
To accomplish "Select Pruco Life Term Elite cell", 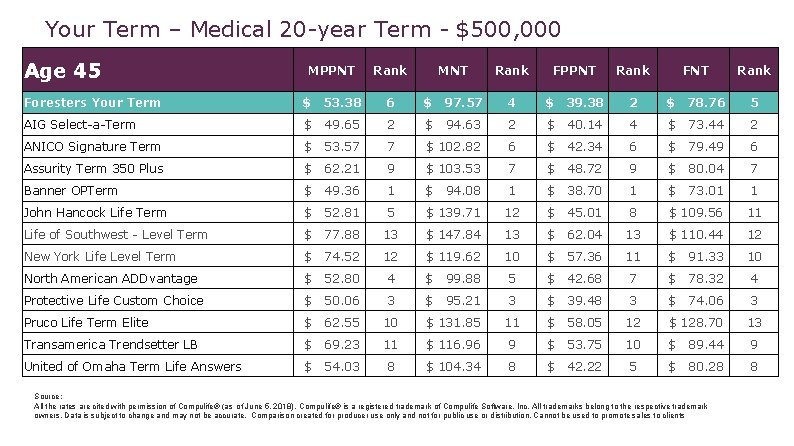I will (158, 322).
